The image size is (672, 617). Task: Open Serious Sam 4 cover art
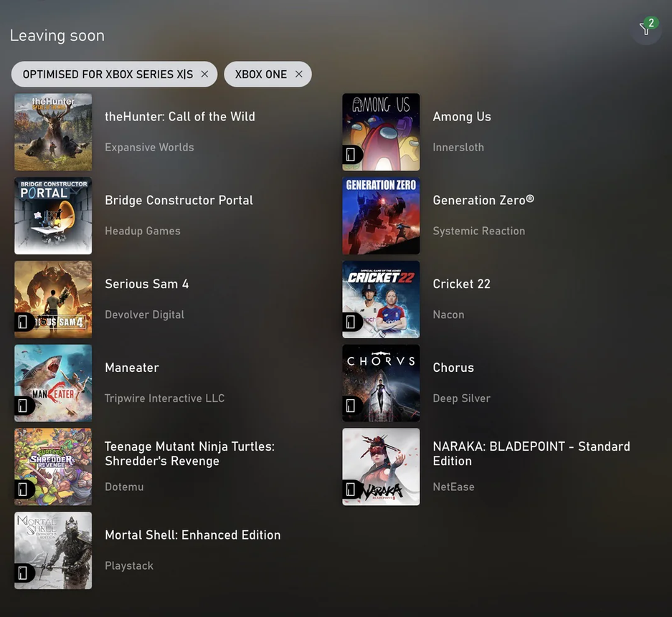click(53, 300)
